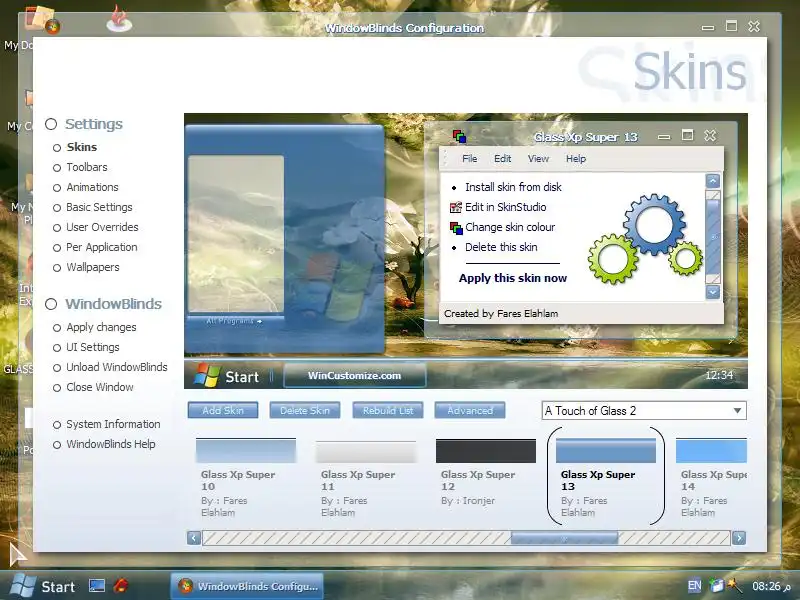Click the skin list horizontal scrollbar thumb
This screenshot has width=800, height=600.
pos(564,538)
